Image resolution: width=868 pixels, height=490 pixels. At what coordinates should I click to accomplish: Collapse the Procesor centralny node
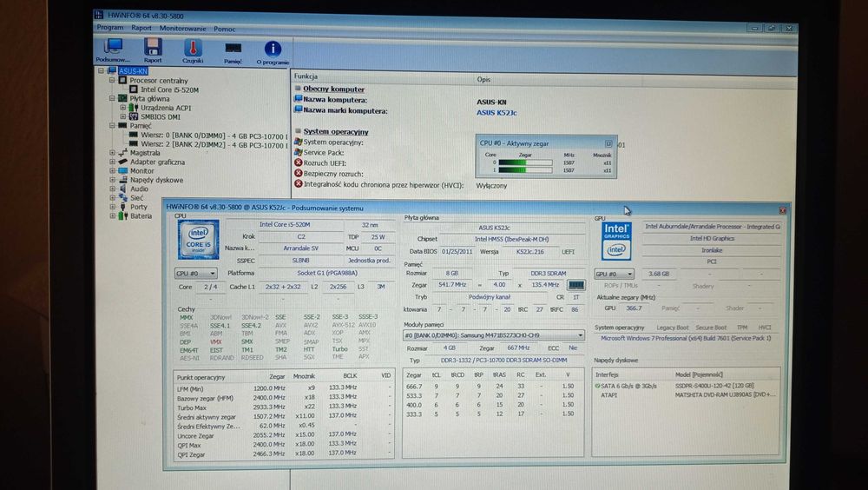[x=112, y=80]
